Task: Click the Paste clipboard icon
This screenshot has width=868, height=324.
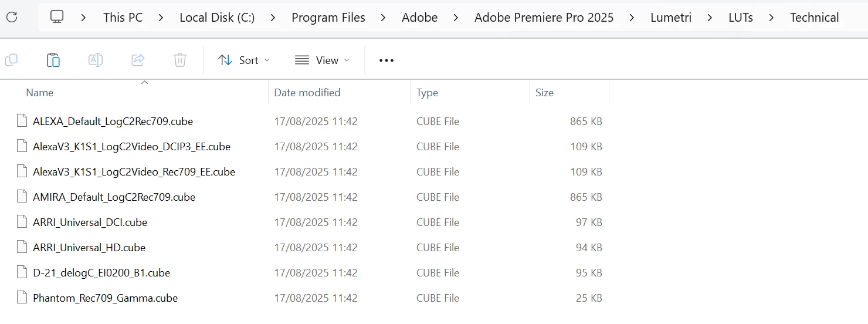Action: (53, 60)
